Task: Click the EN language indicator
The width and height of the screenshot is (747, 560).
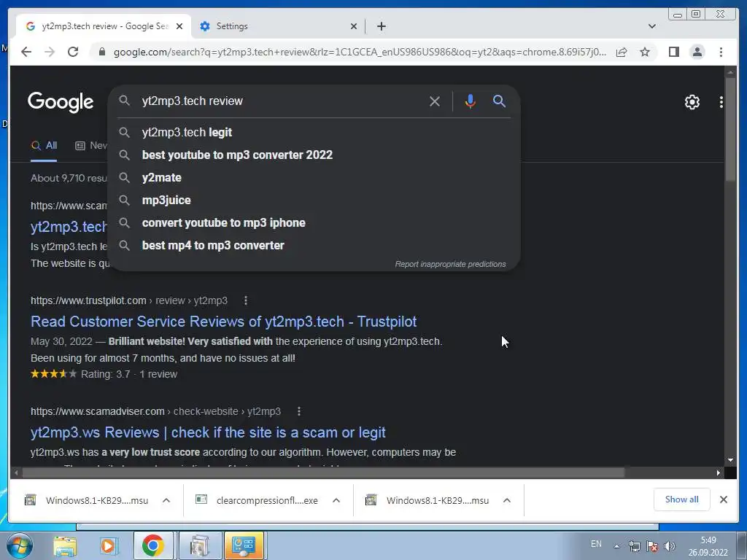Action: coord(596,543)
